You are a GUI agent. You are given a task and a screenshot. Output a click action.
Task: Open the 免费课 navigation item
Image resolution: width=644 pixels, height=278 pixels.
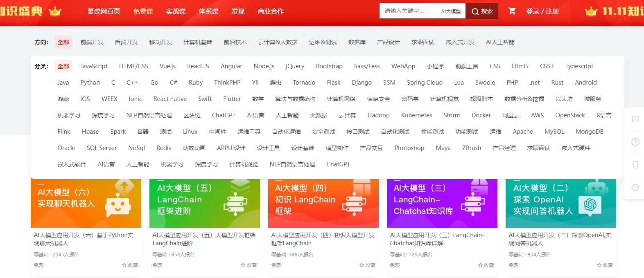[143, 11]
